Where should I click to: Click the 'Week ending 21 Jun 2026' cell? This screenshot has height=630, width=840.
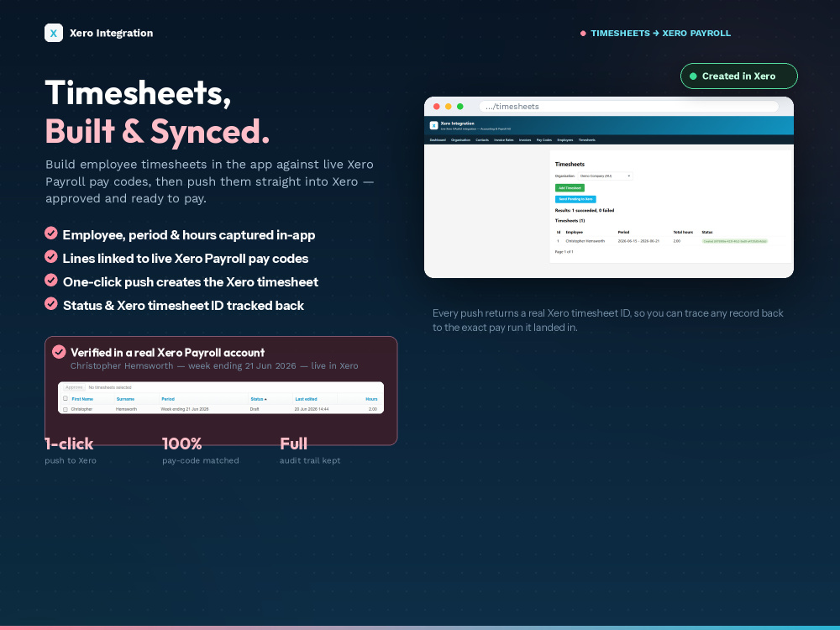pyautogui.click(x=185, y=409)
